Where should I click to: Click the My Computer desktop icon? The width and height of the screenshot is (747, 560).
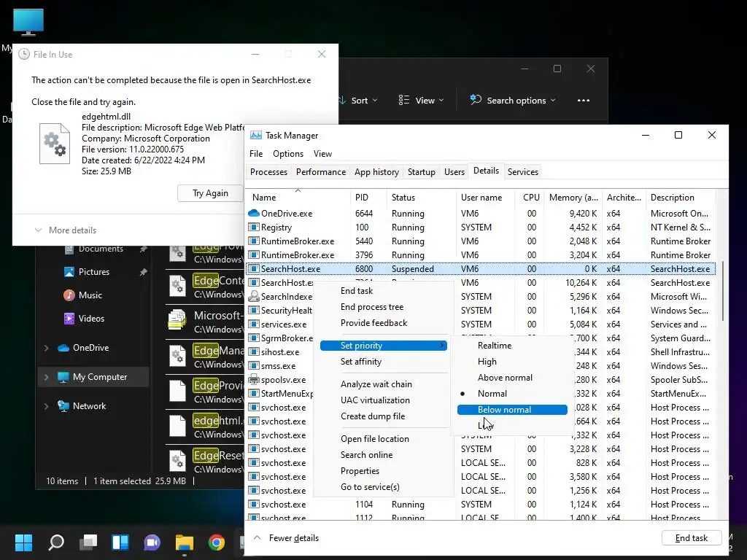click(x=28, y=23)
